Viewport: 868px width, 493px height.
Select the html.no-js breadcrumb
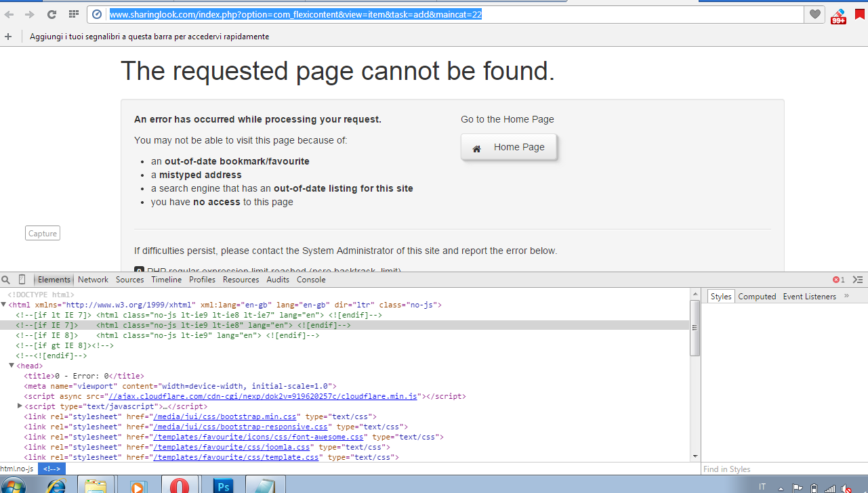coord(17,469)
